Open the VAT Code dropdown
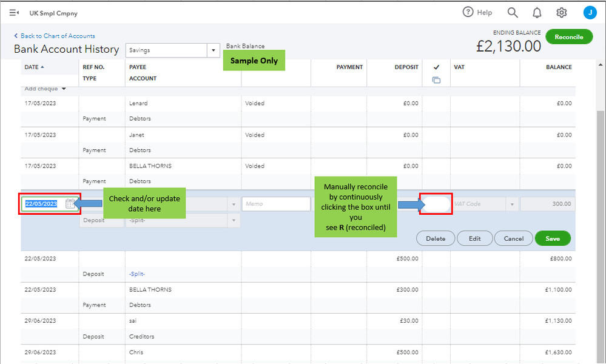This screenshot has height=364, width=606. [x=511, y=204]
